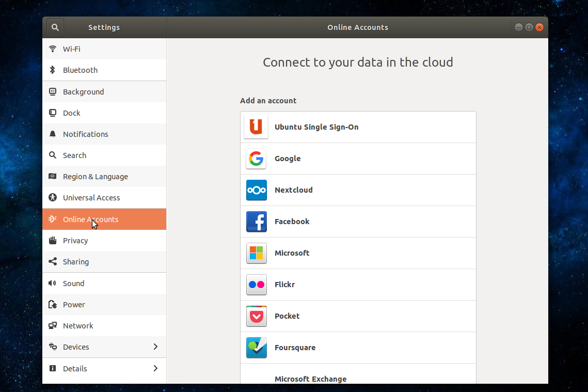This screenshot has width=588, height=392.
Task: Click the Foursquare checkmark logo
Action: pos(257,348)
